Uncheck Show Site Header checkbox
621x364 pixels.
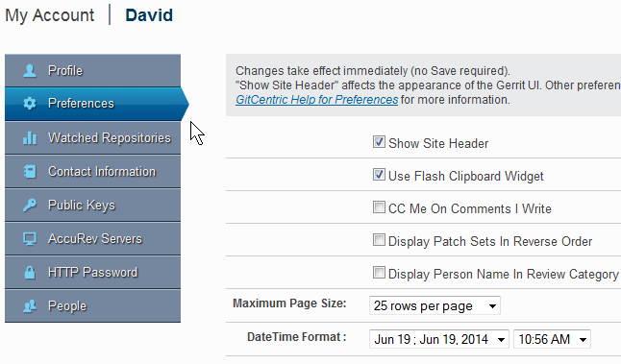[379, 141]
